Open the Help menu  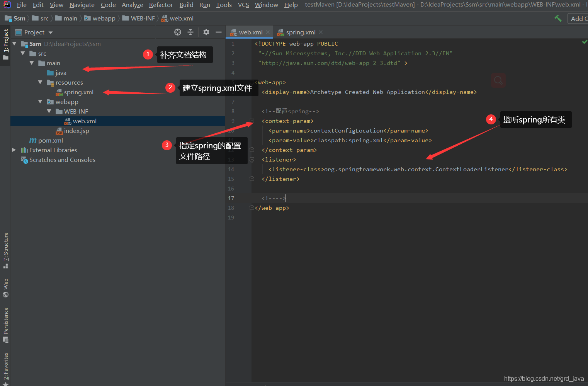pyautogui.click(x=291, y=5)
